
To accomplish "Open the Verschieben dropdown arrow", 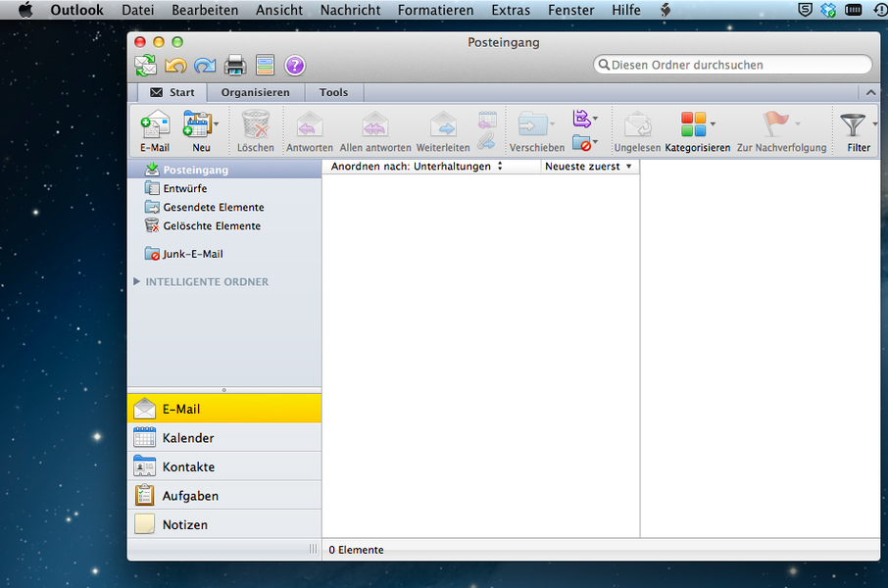I will pos(552,123).
